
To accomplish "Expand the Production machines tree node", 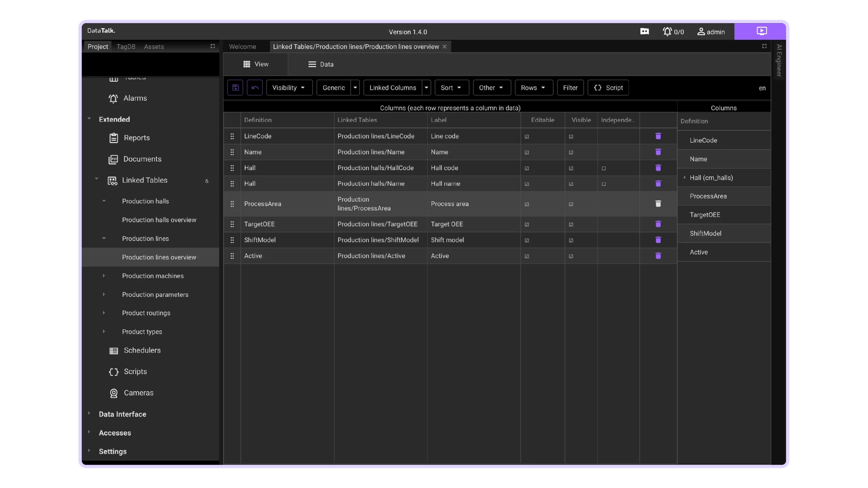I will click(x=104, y=276).
